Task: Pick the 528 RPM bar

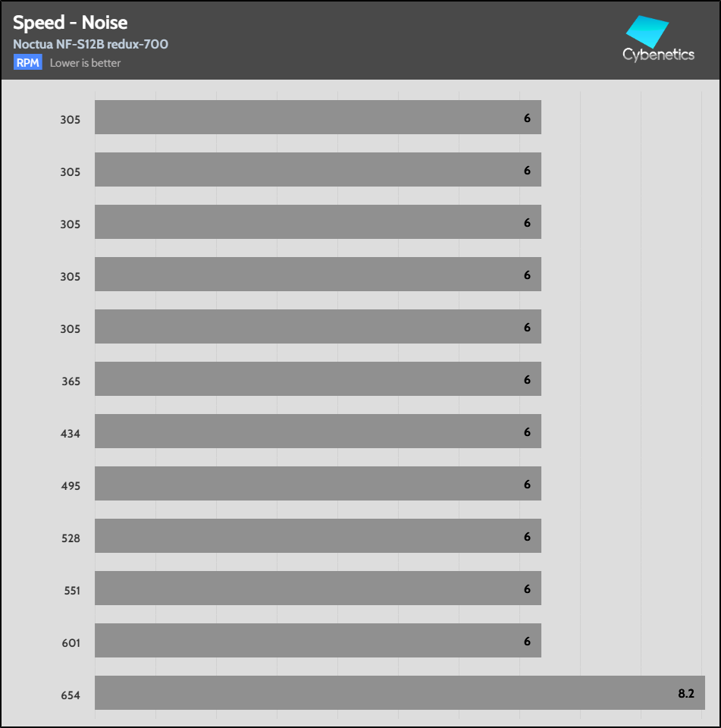Action: click(318, 535)
